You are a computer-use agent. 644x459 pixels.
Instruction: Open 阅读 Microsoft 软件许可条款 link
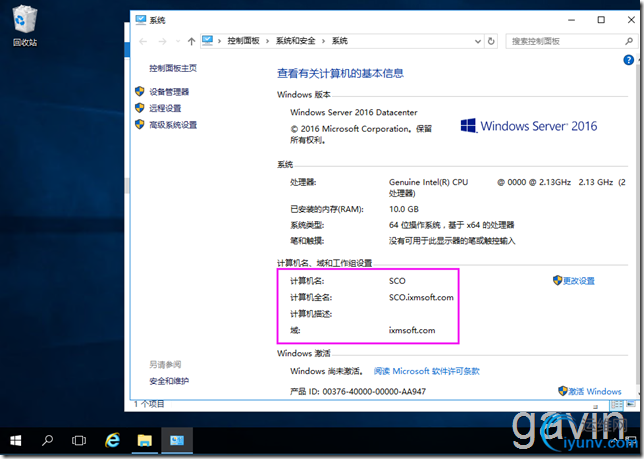coord(426,371)
